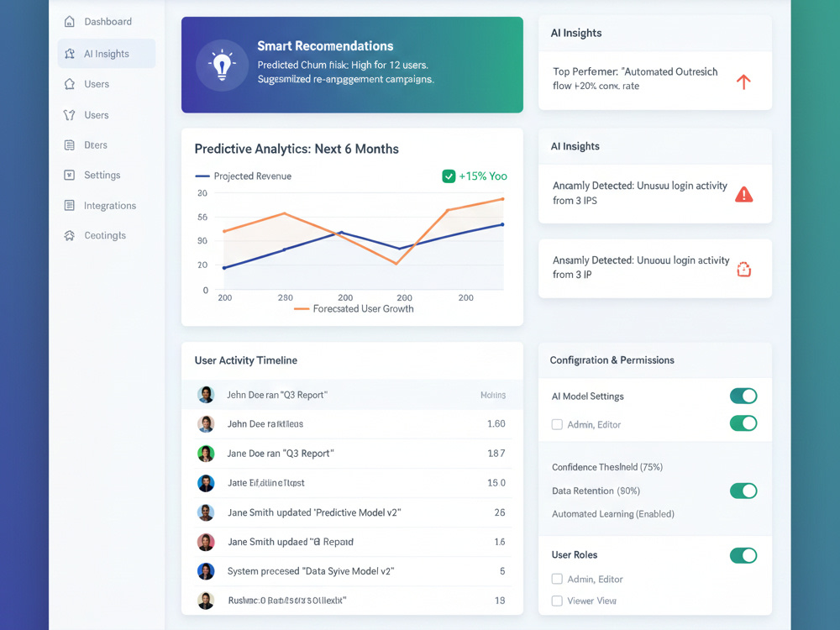
Task: Click the Dters document icon
Action: coord(69,145)
